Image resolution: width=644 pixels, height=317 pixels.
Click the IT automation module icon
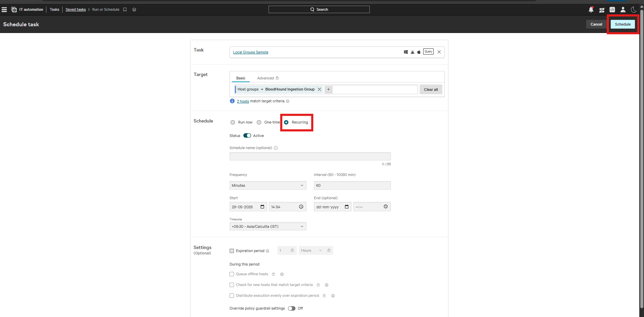click(14, 9)
